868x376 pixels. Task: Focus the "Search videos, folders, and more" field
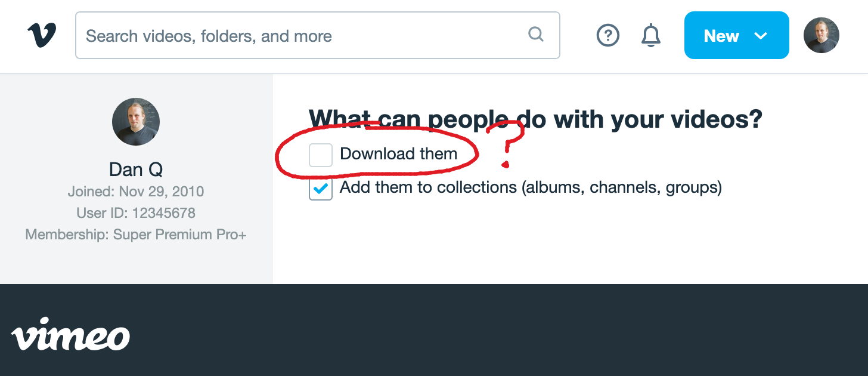298,36
